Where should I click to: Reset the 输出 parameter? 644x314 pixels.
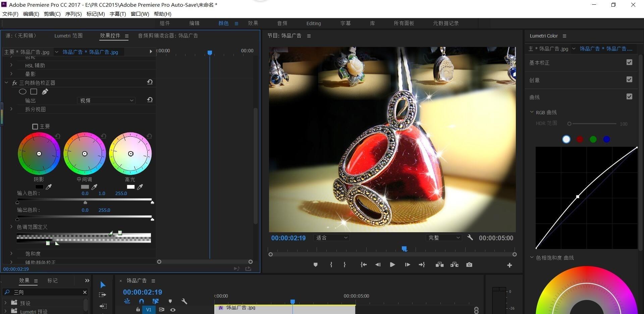tap(150, 100)
